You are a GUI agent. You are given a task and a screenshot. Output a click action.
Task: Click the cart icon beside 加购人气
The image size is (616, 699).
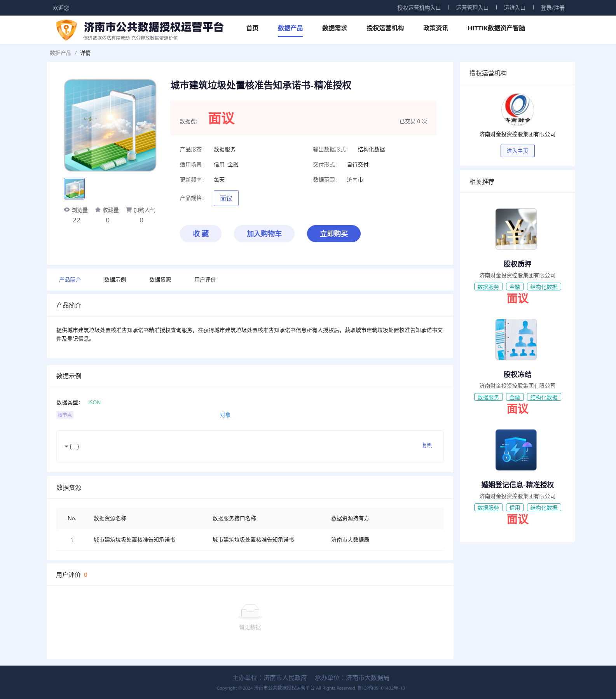click(x=129, y=210)
